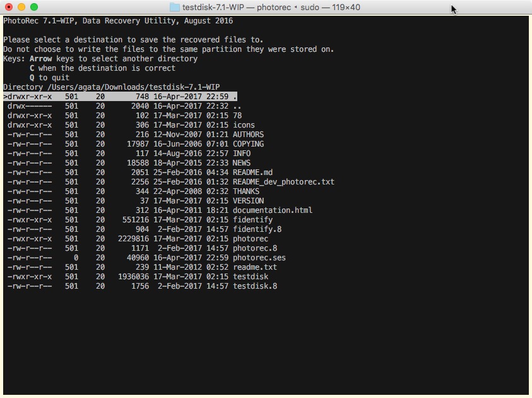Viewport: 532px width, 398px height.
Task: Click the documentation.html file entry
Action: (273, 210)
